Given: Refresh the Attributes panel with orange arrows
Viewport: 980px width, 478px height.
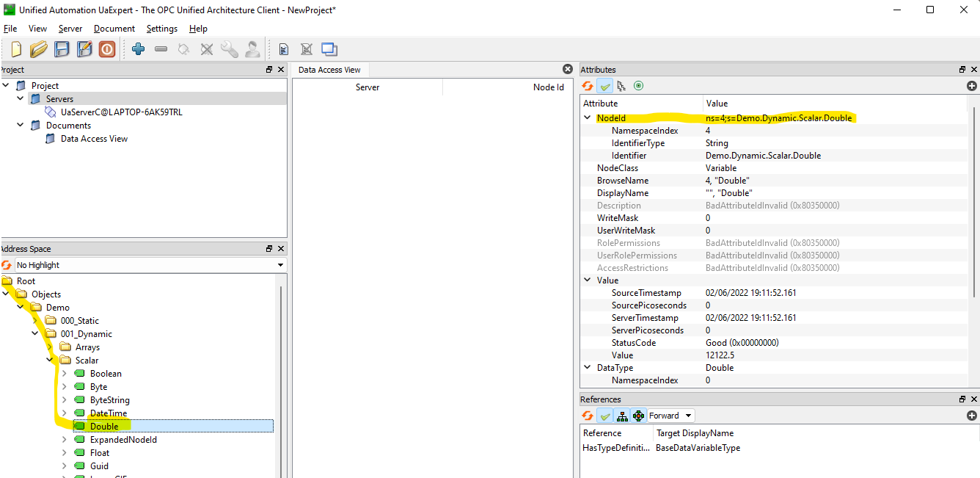Looking at the screenshot, I should pyautogui.click(x=588, y=86).
